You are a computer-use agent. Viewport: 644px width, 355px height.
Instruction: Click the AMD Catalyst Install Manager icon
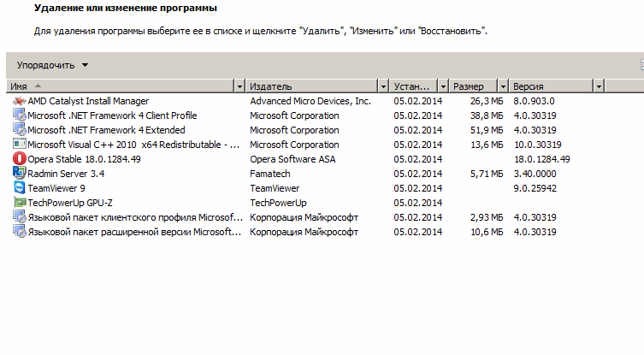pyautogui.click(x=20, y=101)
